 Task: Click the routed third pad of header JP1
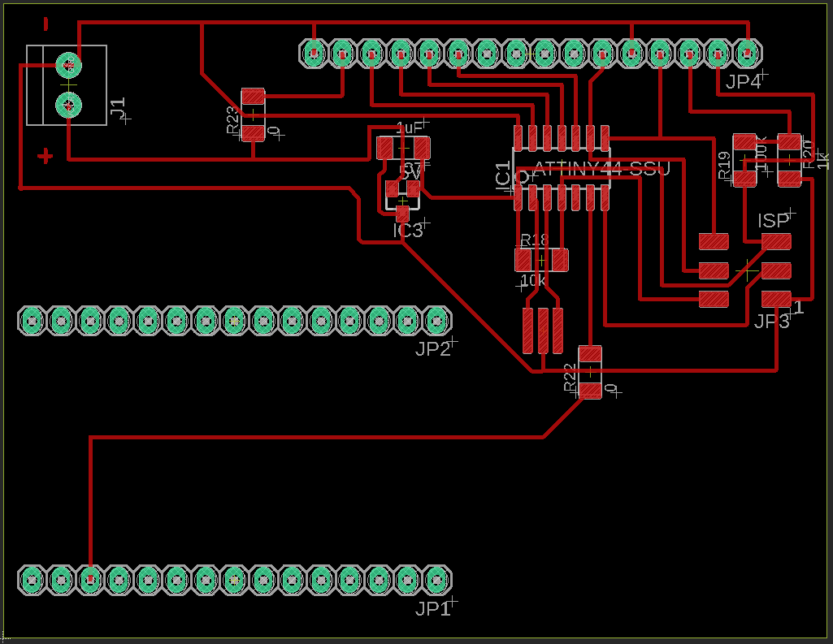[x=90, y=579]
